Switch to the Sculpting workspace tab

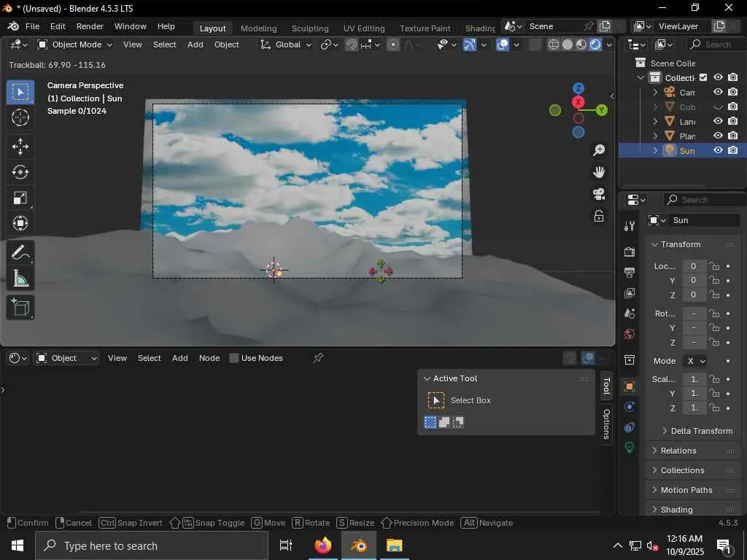(x=310, y=28)
